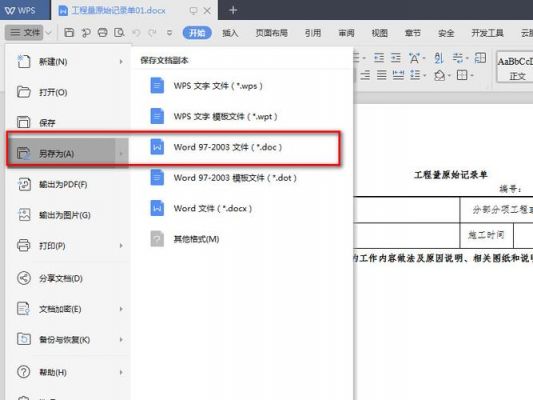This screenshot has width=533, height=400.
Task: Click the Chinese layout 'A' icon
Action: 415,58
